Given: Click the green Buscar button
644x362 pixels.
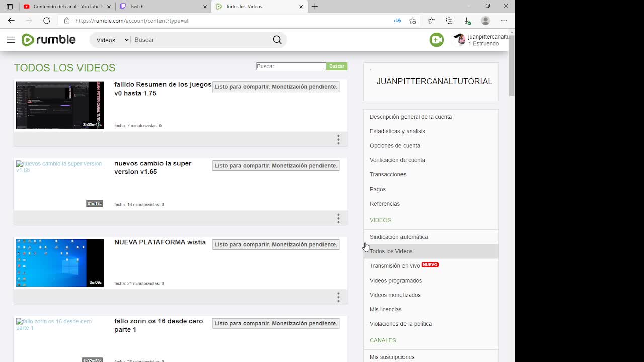Looking at the screenshot, I should pyautogui.click(x=337, y=66).
